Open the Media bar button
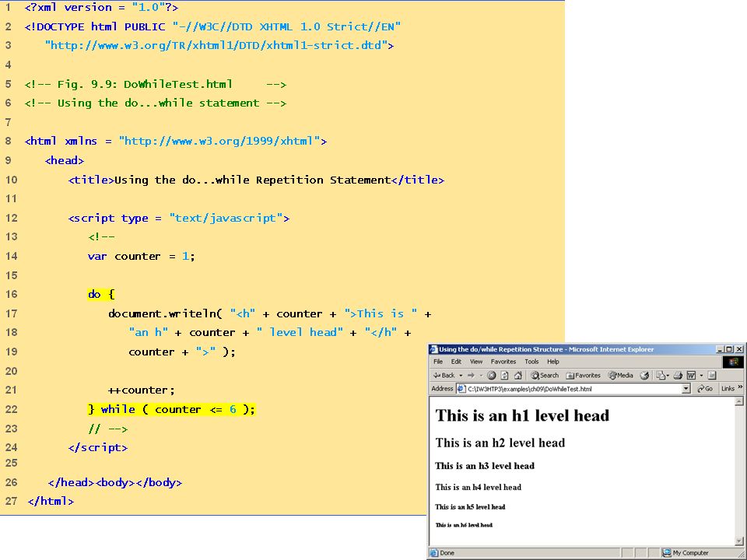Screen dimensions: 747x560 point(620,375)
